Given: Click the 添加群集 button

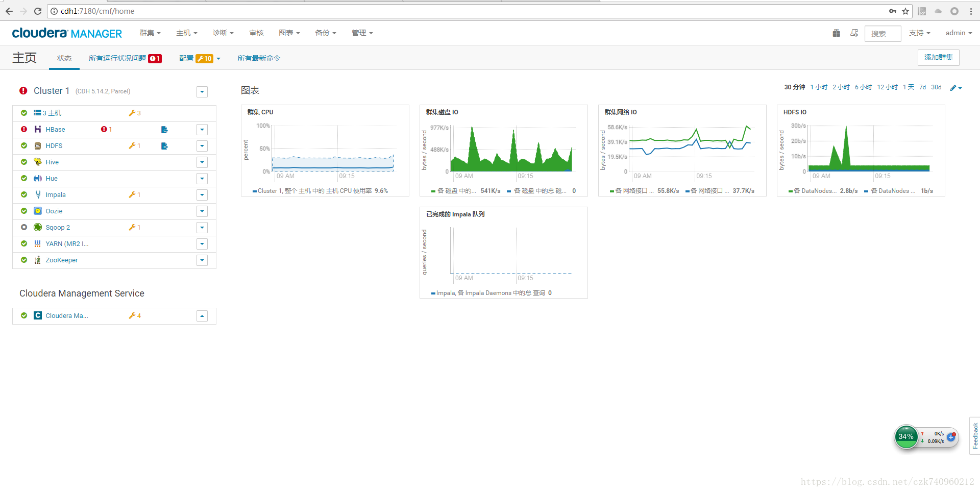Looking at the screenshot, I should pos(939,57).
